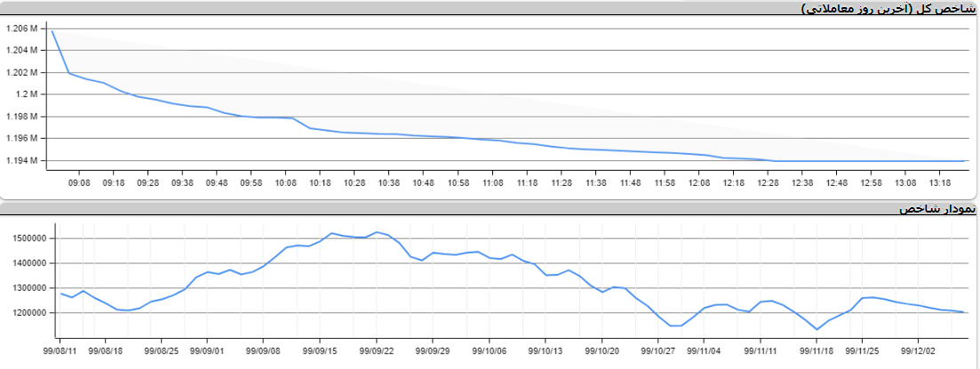
Task: Click the 99/12/02 date label
Action: (x=918, y=351)
